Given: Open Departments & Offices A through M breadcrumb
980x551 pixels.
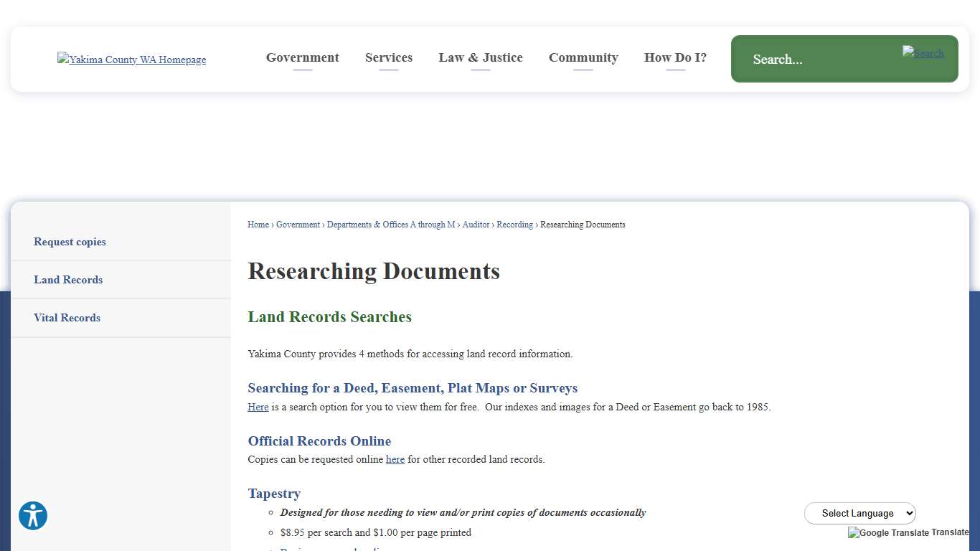Looking at the screenshot, I should coord(391,225).
